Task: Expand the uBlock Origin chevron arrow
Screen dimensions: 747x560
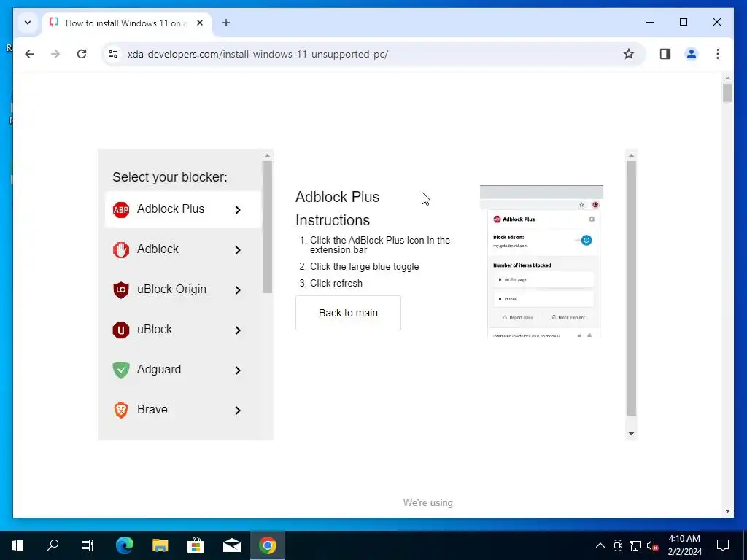Action: click(x=238, y=290)
